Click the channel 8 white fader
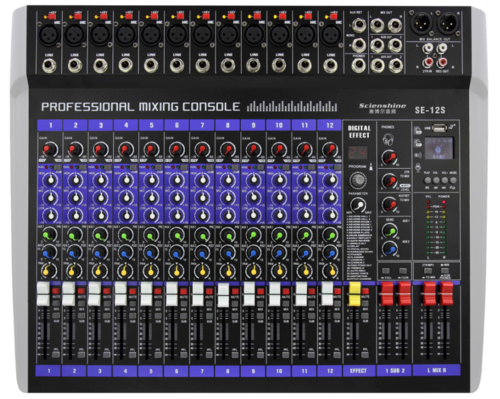 tap(223, 295)
